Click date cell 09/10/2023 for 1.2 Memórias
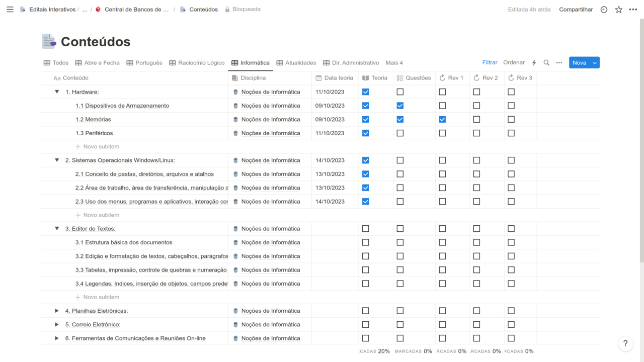Image resolution: width=644 pixels, height=362 pixels. pyautogui.click(x=335, y=120)
